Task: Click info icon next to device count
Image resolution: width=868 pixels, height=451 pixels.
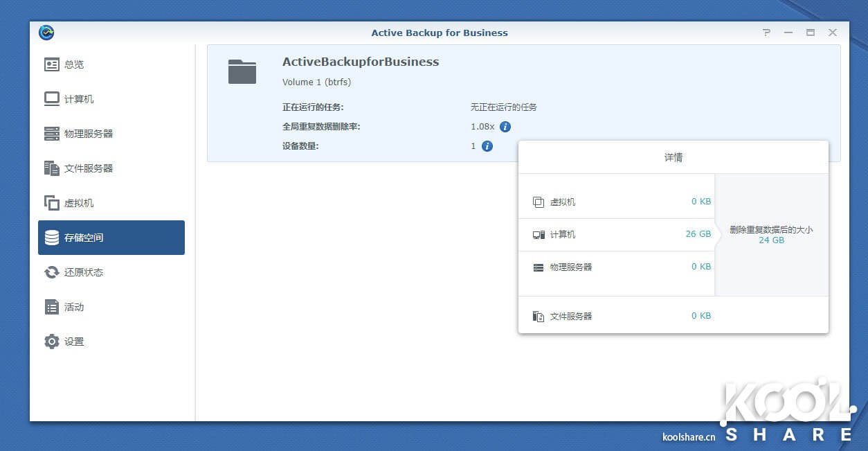Action: click(x=487, y=146)
